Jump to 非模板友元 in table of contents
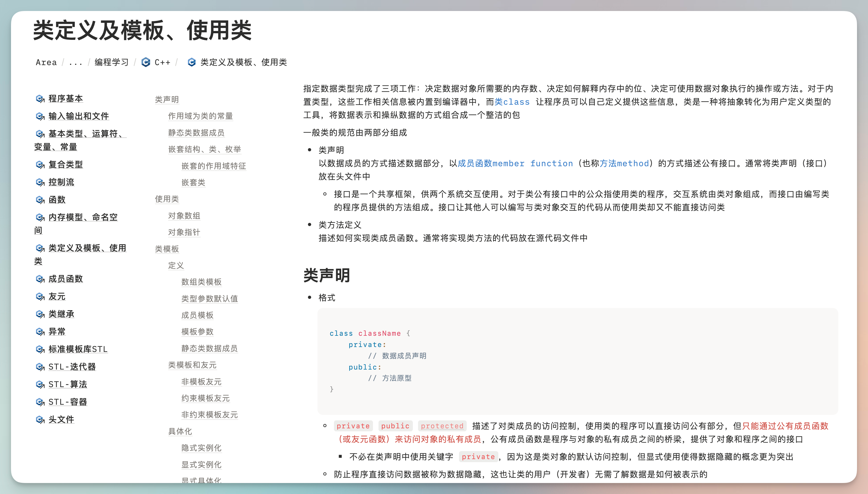 pos(201,382)
